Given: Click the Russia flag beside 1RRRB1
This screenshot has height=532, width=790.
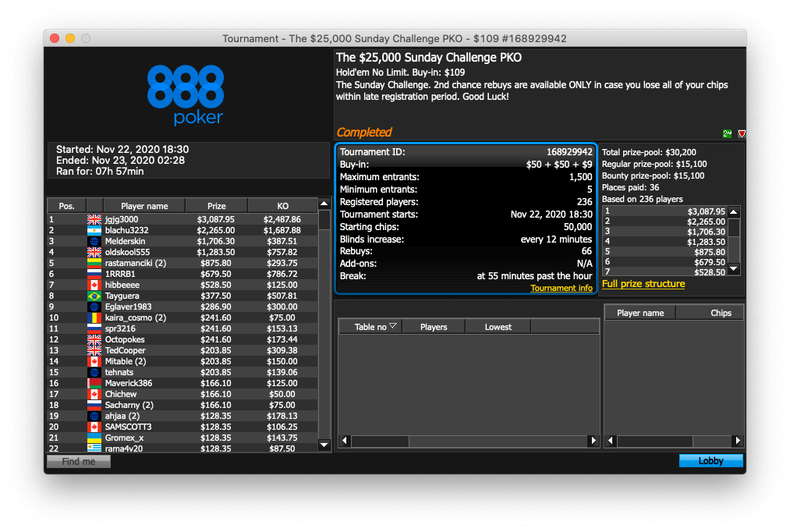Looking at the screenshot, I should (94, 275).
